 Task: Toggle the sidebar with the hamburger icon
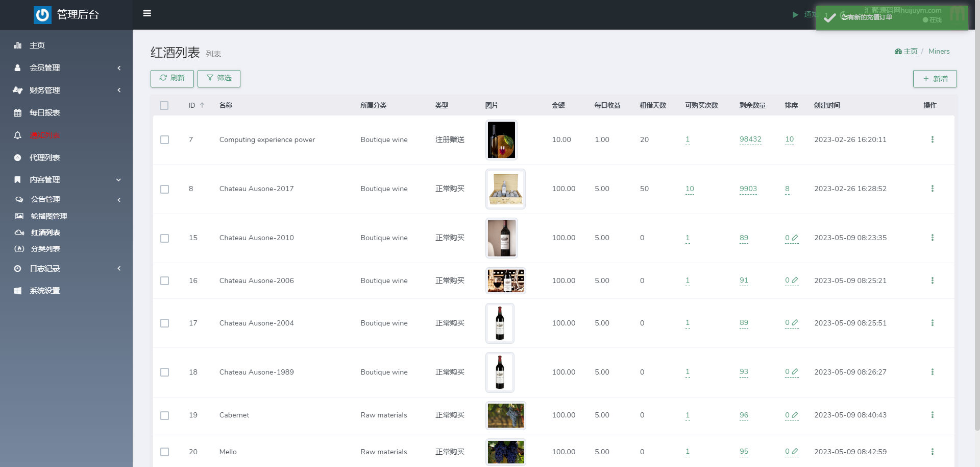coord(147,13)
